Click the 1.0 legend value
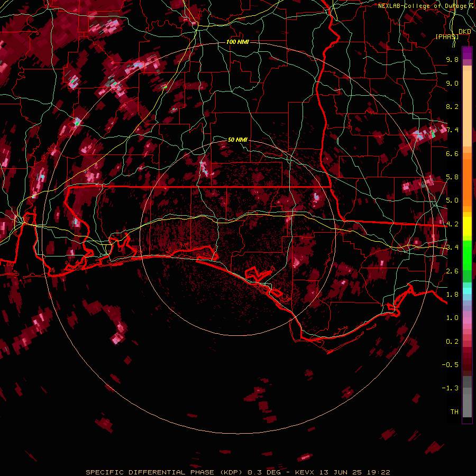Image resolution: width=476 pixels, height=476 pixels. [452, 318]
